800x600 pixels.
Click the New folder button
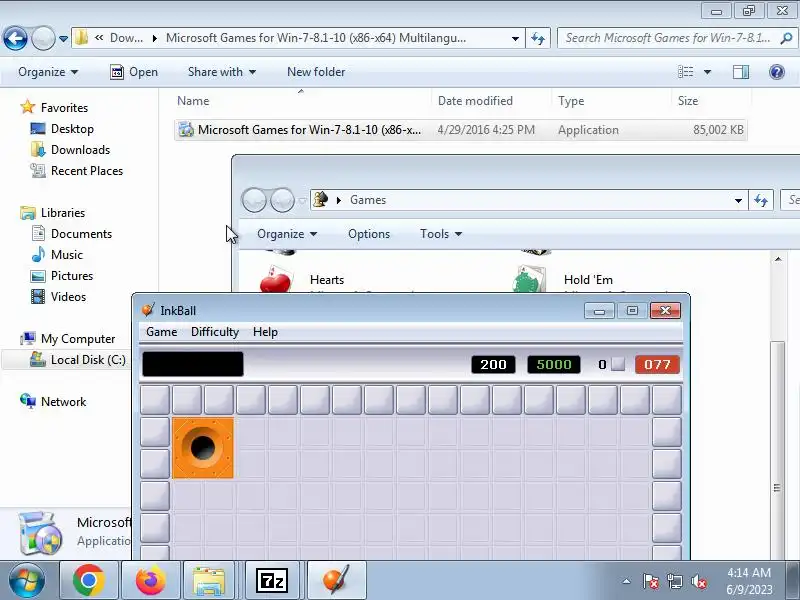316,72
